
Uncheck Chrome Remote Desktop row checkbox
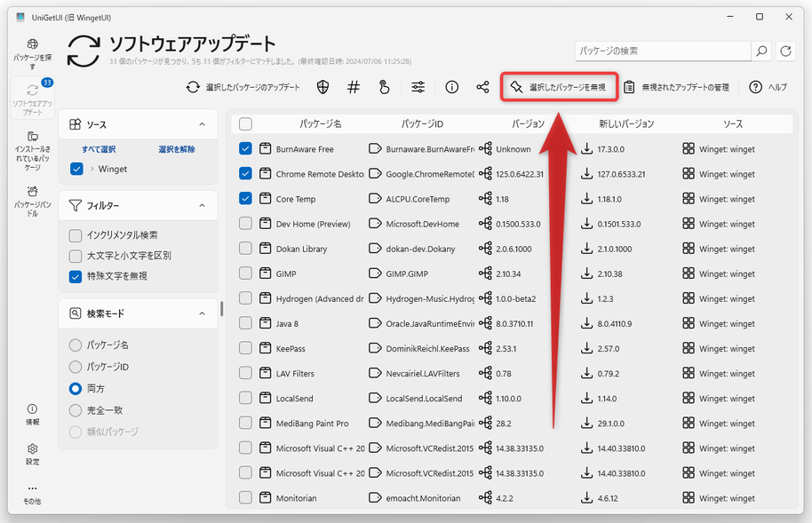click(x=245, y=173)
